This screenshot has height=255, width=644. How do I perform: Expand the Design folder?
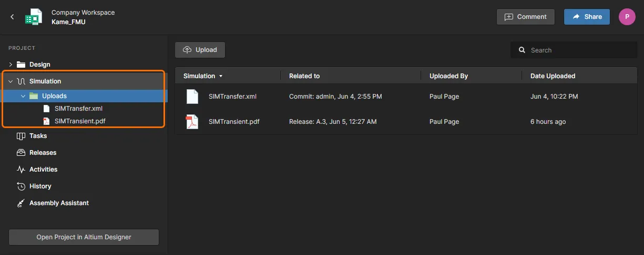coord(11,65)
